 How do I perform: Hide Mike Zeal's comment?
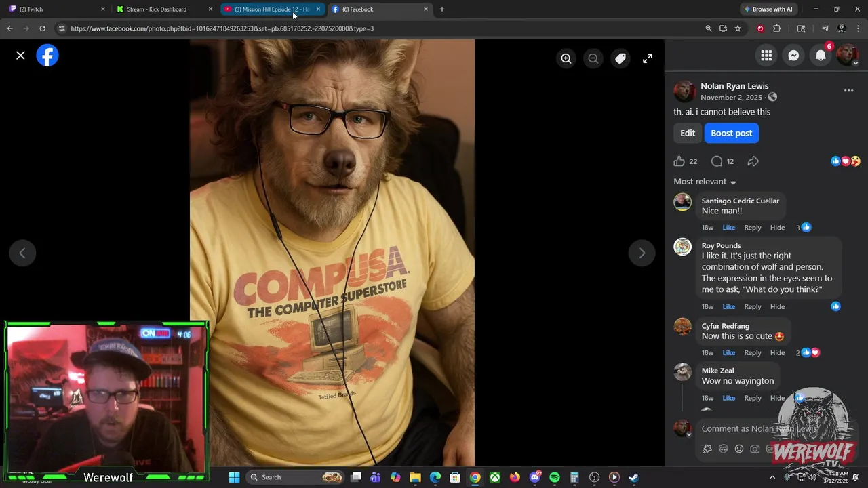777,398
